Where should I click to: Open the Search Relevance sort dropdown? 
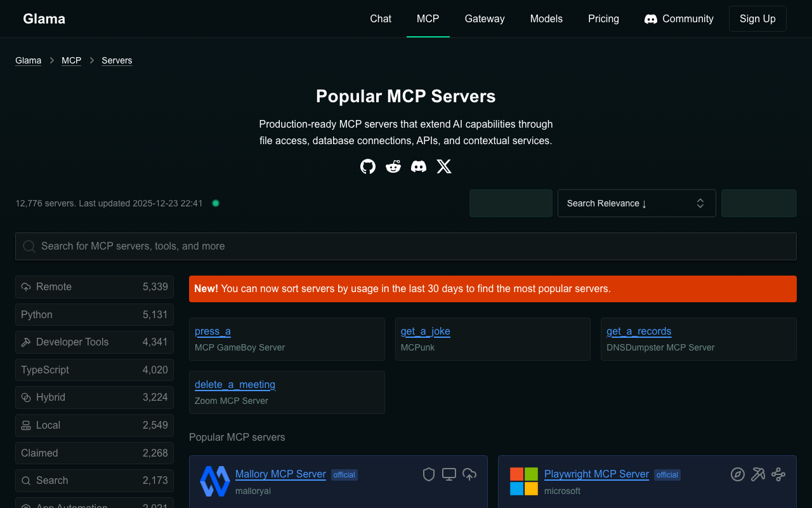coord(636,203)
